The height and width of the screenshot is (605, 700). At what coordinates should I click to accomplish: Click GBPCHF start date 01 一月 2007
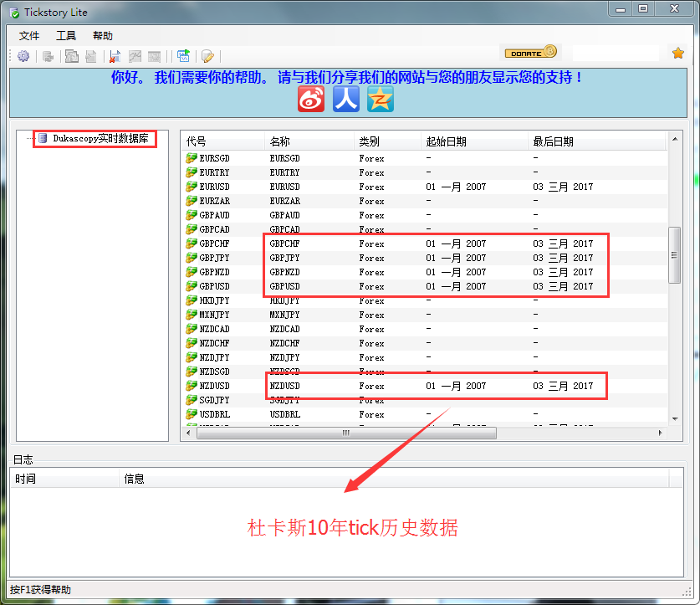[x=456, y=244]
